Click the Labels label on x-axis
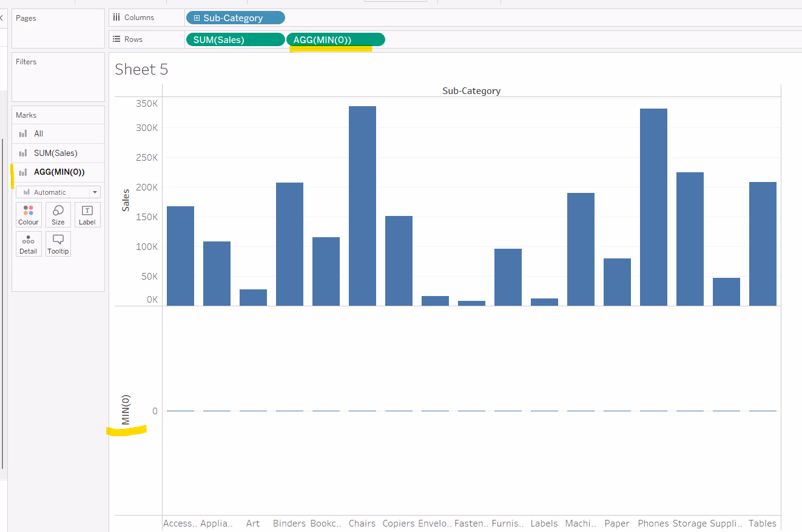The height and width of the screenshot is (532, 802). [x=544, y=524]
